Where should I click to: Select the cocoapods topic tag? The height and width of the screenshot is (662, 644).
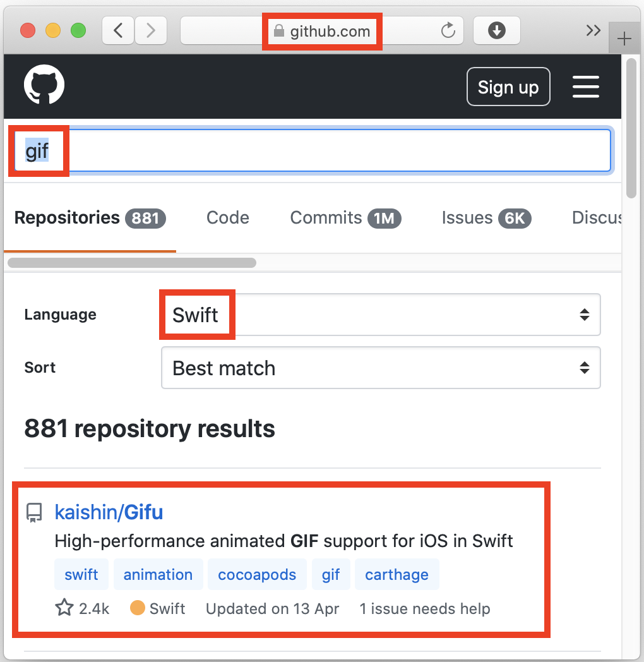(x=257, y=575)
